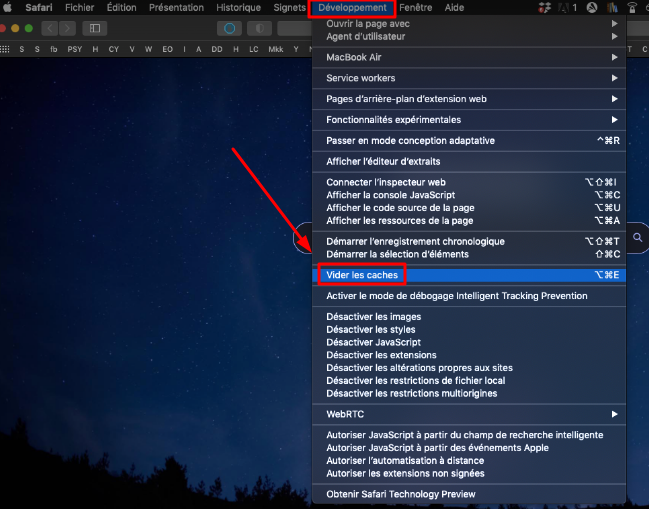Open the LC bookmark
The height and width of the screenshot is (509, 649).
click(x=254, y=49)
